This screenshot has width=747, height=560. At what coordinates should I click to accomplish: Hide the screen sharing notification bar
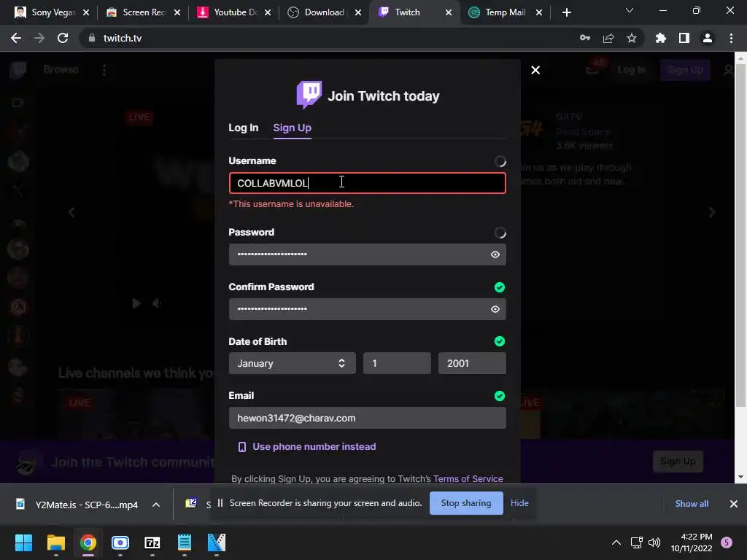(519, 503)
